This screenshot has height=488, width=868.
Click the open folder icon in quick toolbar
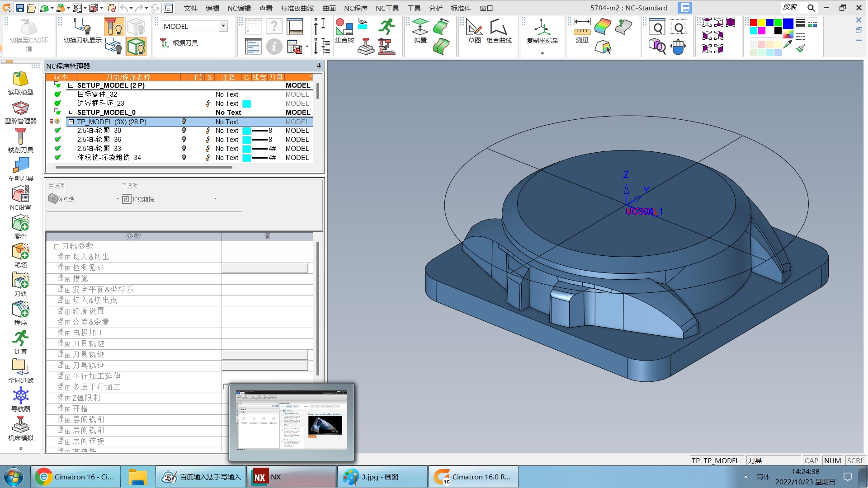[32, 8]
